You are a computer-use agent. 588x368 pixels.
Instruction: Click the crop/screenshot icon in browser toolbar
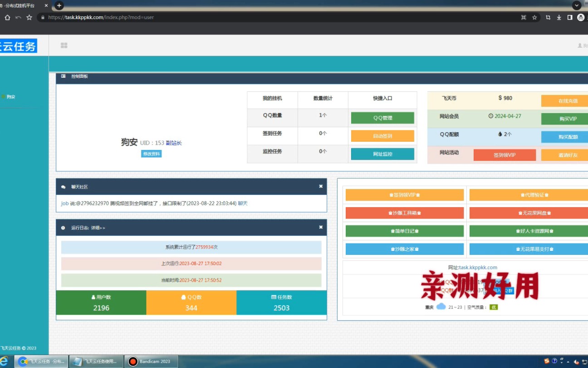[548, 17]
